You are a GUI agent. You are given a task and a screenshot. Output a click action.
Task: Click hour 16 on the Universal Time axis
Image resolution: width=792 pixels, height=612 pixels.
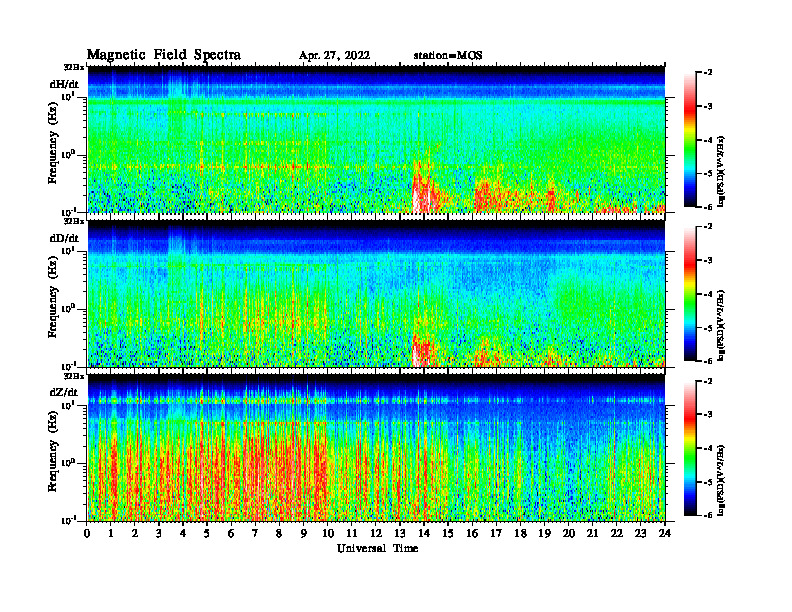[472, 534]
